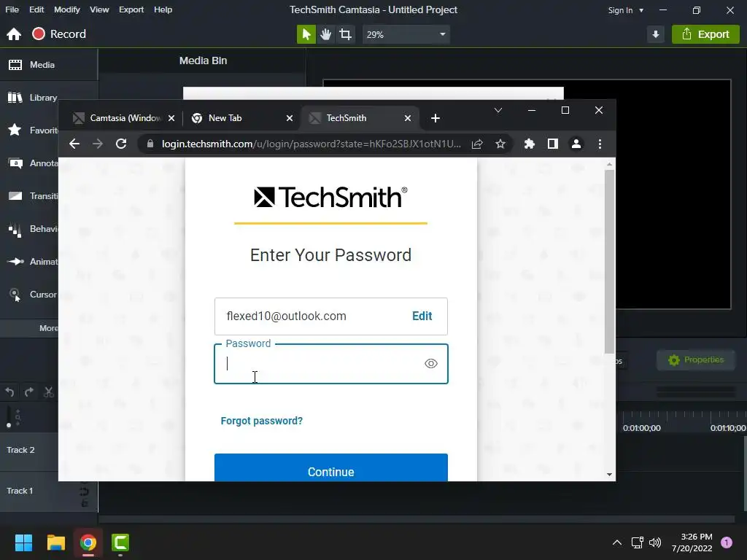Open the Export menu in menu bar
The image size is (747, 560).
[131, 9]
